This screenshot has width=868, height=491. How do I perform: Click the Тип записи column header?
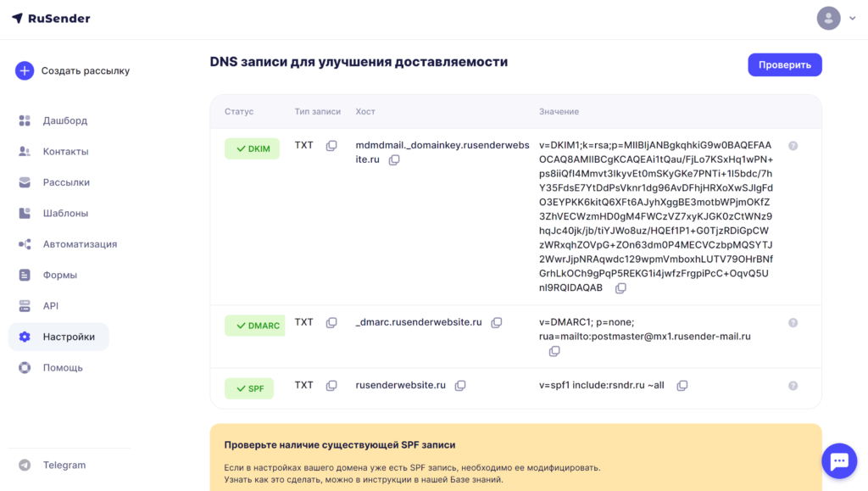[x=318, y=111]
